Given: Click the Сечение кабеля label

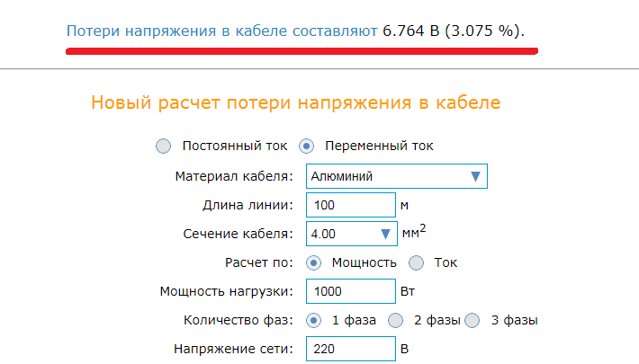Looking at the screenshot, I should tap(238, 234).
